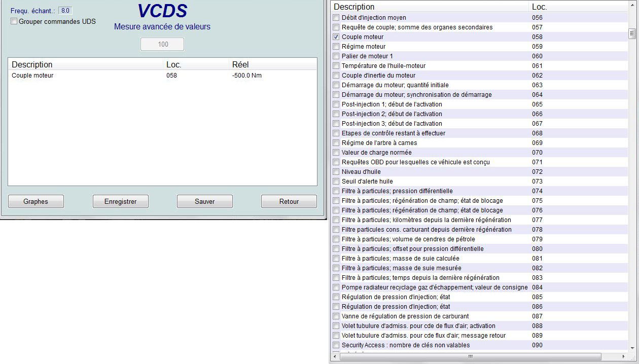
Task: Check Régime de l'arbre à cames box
Action: pyautogui.click(x=336, y=143)
